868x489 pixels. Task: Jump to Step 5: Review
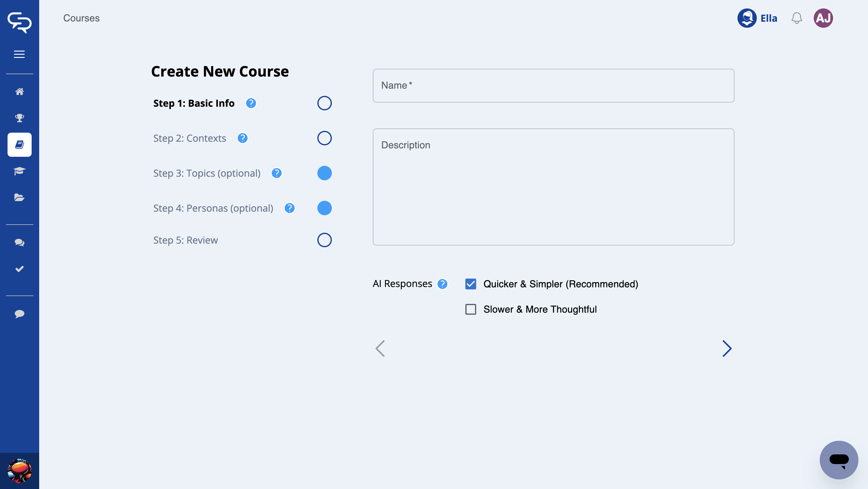185,240
